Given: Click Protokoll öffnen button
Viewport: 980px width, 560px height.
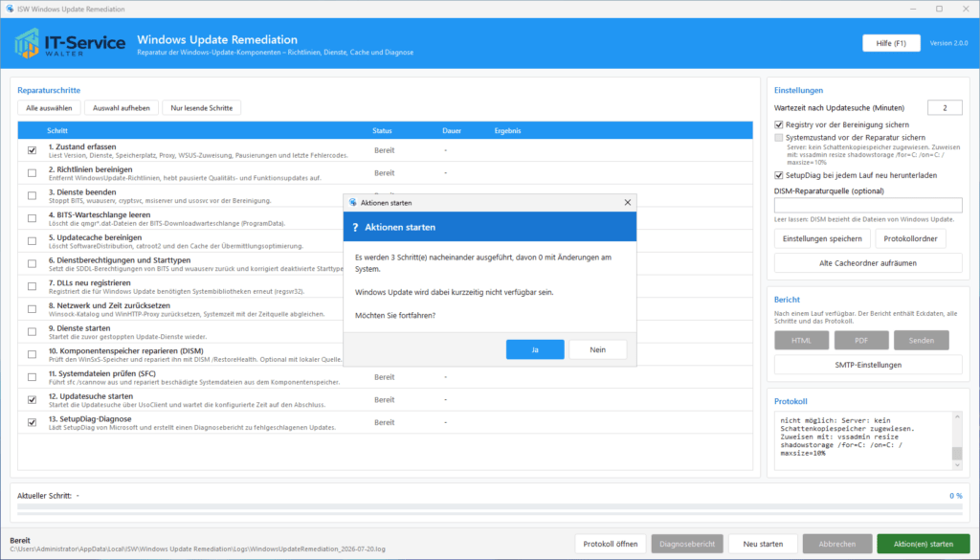Looking at the screenshot, I should click(610, 544).
